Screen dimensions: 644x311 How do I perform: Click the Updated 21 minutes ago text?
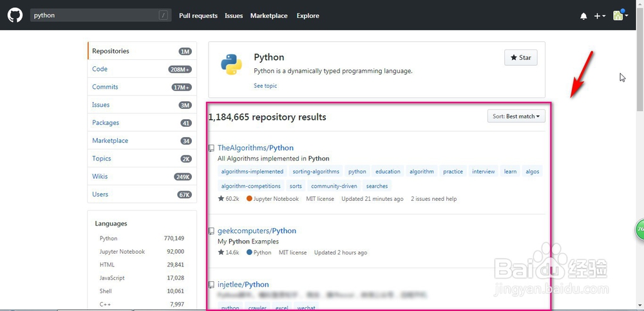pos(372,199)
